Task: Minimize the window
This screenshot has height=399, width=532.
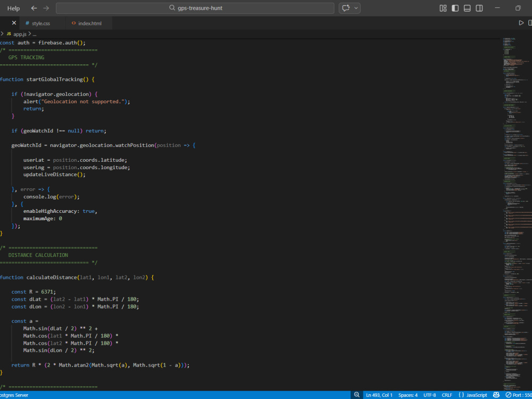Action: tap(497, 8)
